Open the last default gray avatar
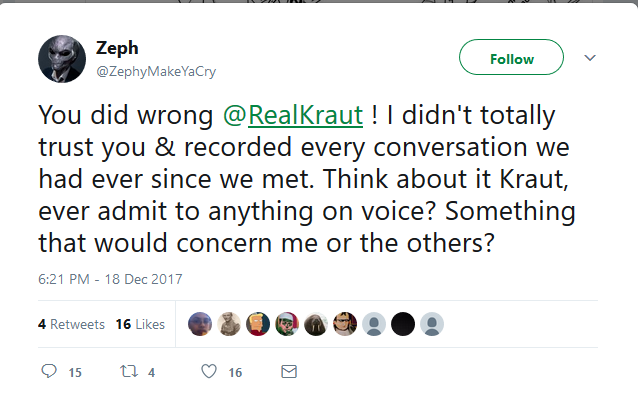 pyautogui.click(x=432, y=324)
